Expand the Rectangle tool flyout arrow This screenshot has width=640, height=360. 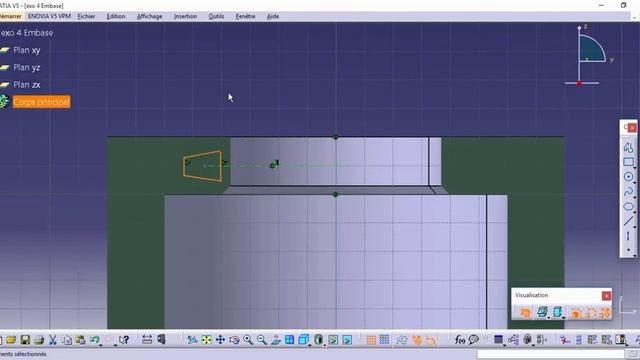coord(635,168)
